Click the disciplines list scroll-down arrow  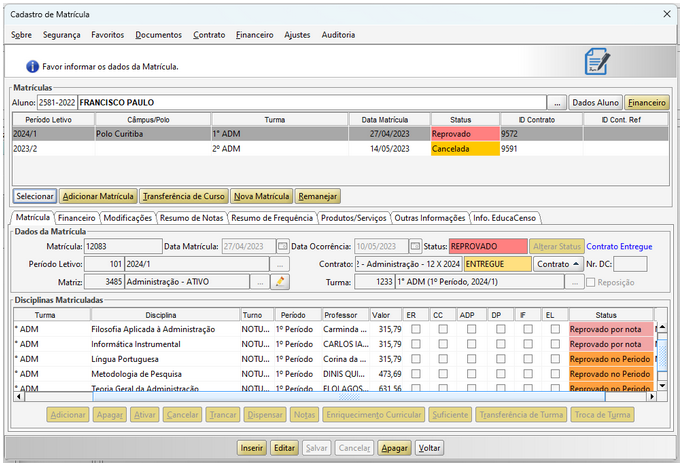(x=662, y=385)
